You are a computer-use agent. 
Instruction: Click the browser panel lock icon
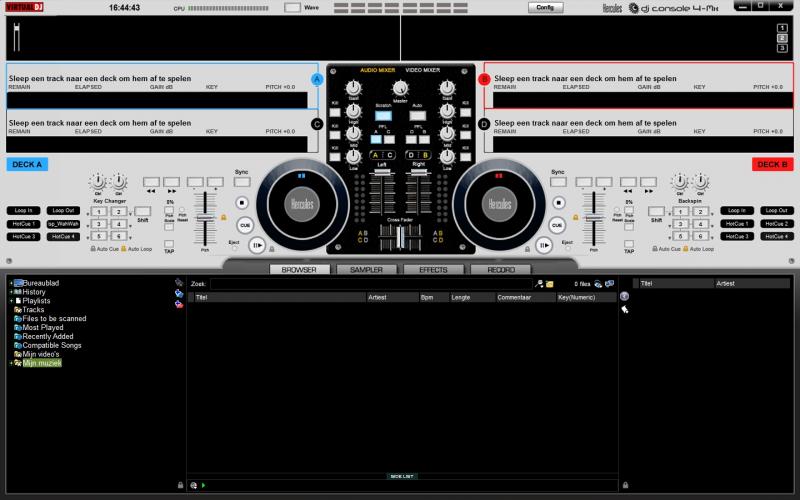click(x=180, y=485)
